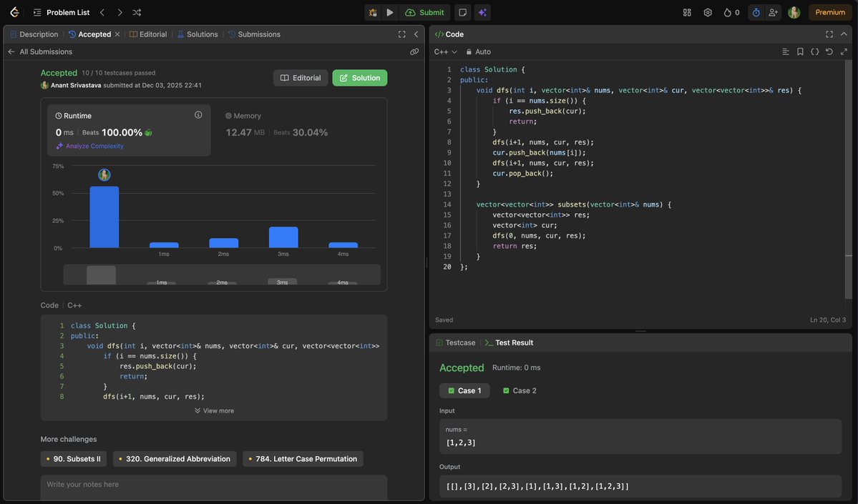Click the format code icon

click(x=785, y=51)
